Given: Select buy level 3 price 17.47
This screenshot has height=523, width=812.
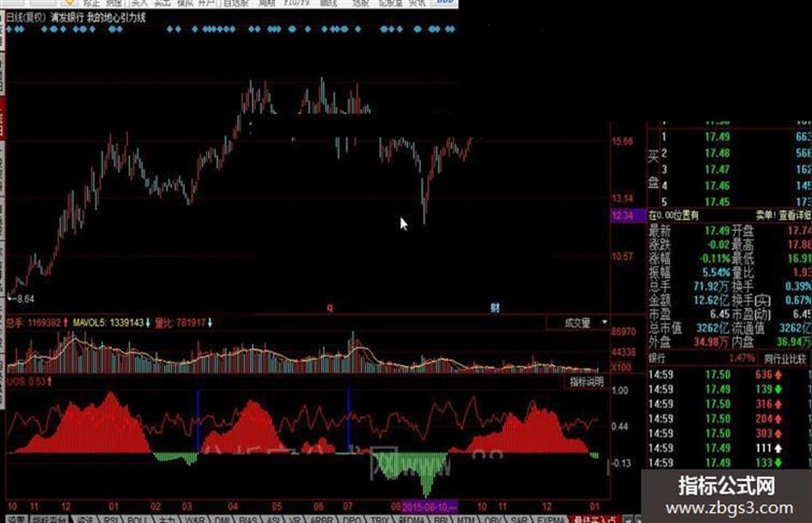Looking at the screenshot, I should coord(717,169).
